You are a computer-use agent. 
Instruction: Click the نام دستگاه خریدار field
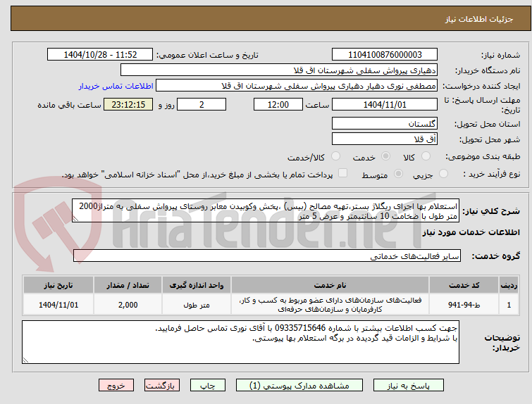279,70
